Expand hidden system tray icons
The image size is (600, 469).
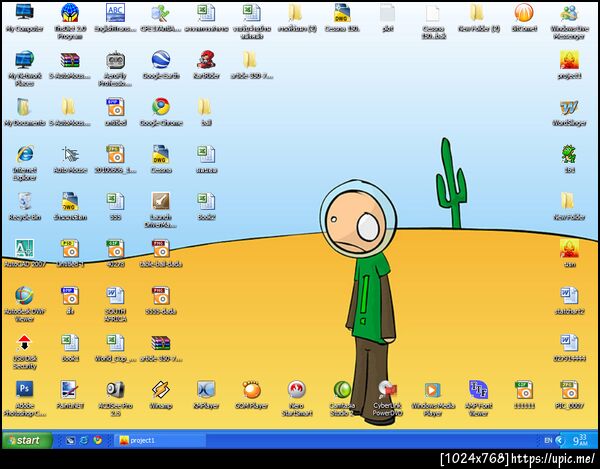click(559, 440)
